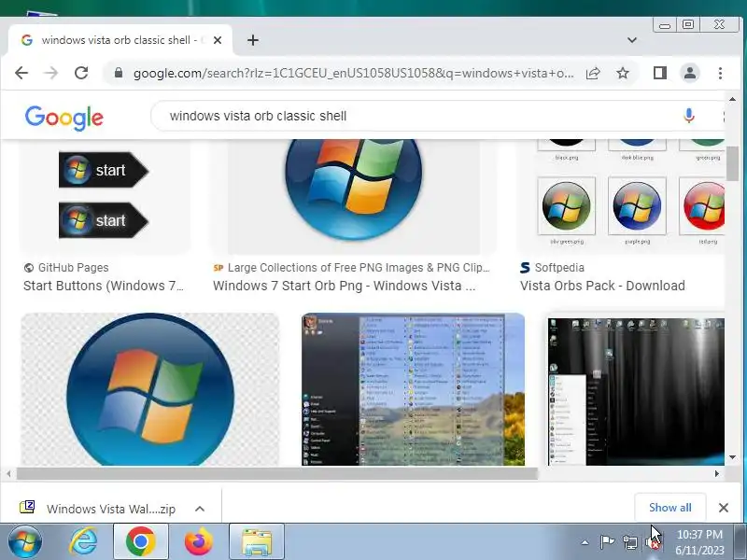Click the vertical scrollbar down arrow
This screenshot has width=747, height=560.
[x=733, y=457]
